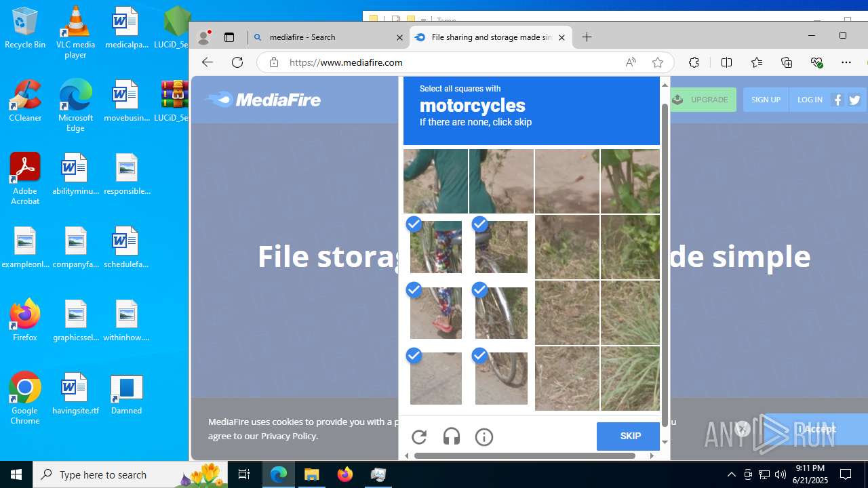
Task: Select third-column grass tile in second row
Action: tap(567, 247)
